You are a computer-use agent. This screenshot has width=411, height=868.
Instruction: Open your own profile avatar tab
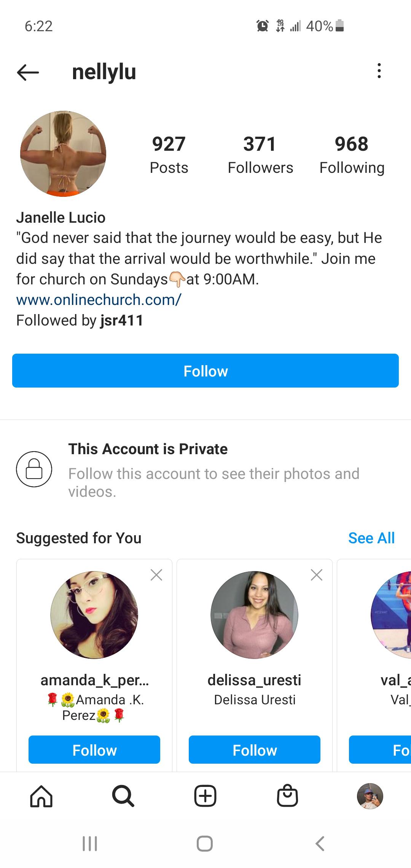click(370, 796)
